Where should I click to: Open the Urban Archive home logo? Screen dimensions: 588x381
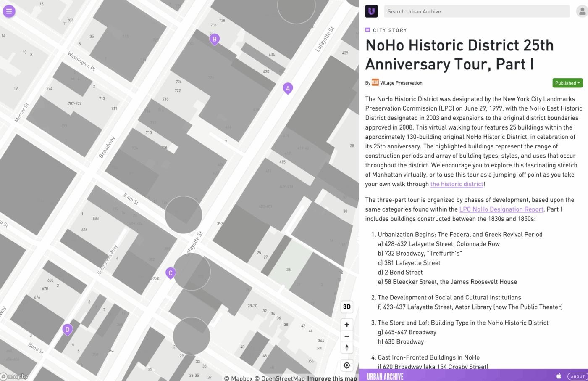click(x=371, y=11)
